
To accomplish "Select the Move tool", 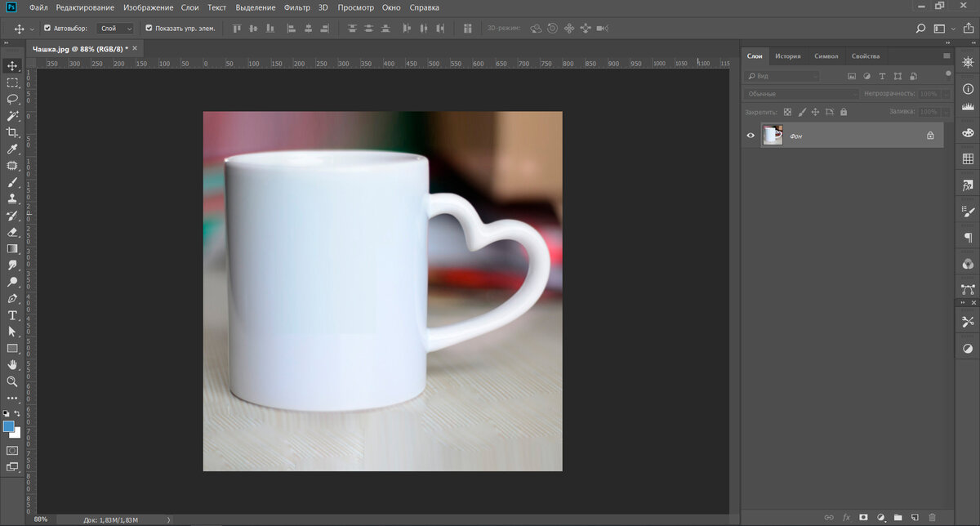I will 12,65.
